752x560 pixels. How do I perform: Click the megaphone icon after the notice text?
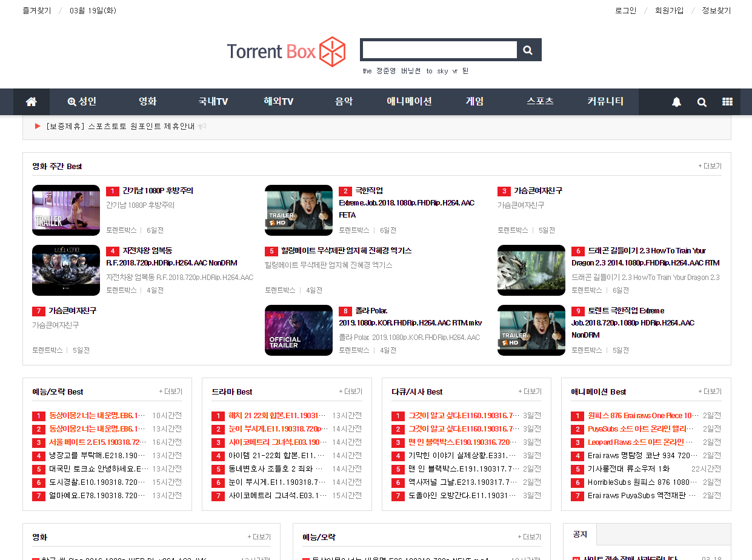pyautogui.click(x=202, y=127)
